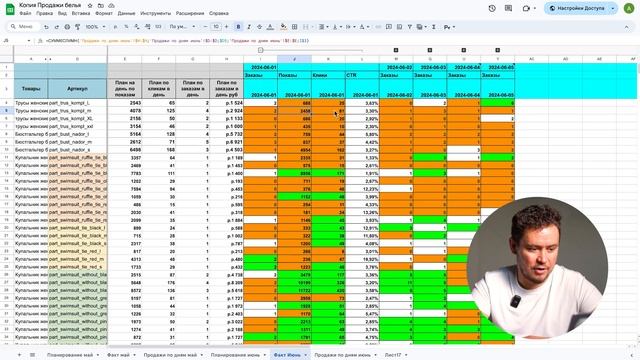Open the functions sigma icon
The width and height of the screenshot is (640, 360).
point(434,27)
